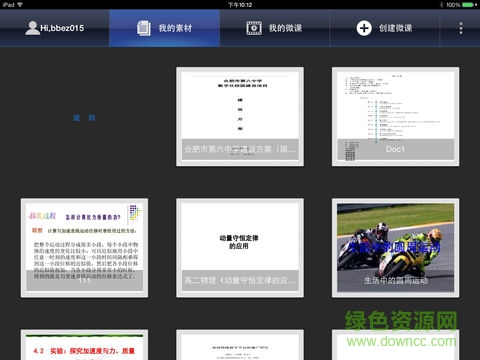Screen dimensions: 480x360
Task: Open 高二物理《动量守恒定律的应用》 thumbnail
Action: [x=240, y=248]
